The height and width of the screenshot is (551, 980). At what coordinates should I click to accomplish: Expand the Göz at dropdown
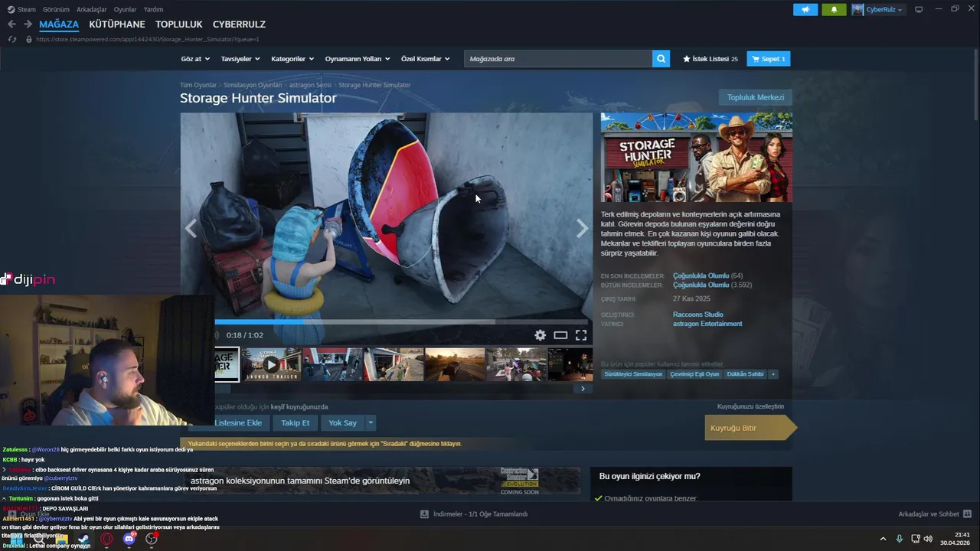(x=194, y=59)
